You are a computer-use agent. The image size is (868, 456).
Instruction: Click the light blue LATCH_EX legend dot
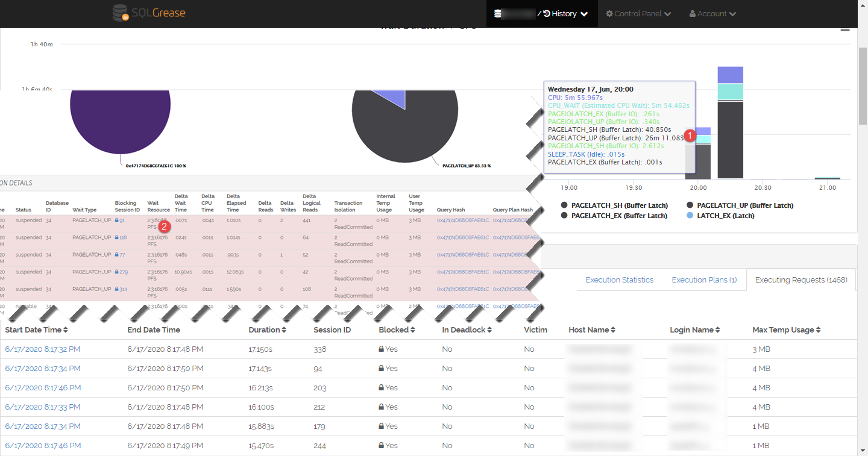tap(690, 216)
